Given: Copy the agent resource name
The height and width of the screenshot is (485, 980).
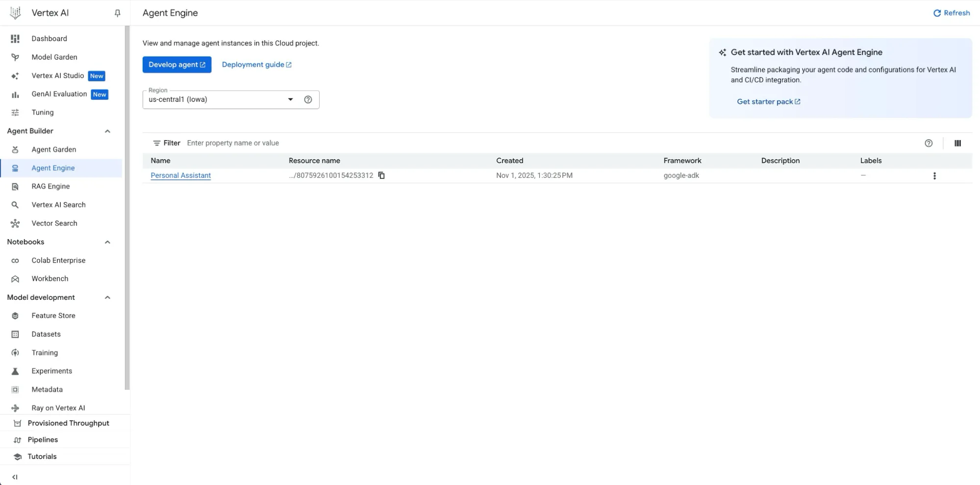Looking at the screenshot, I should tap(381, 175).
